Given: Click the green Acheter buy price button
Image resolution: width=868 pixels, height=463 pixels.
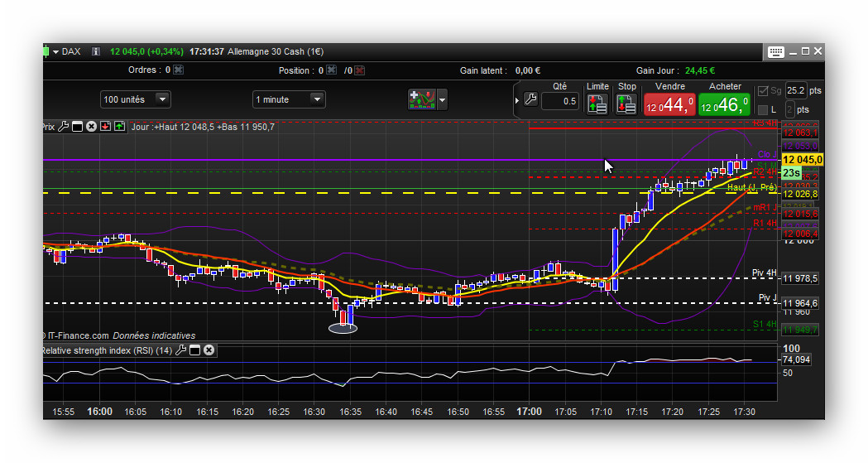Looking at the screenshot, I should pos(725,105).
